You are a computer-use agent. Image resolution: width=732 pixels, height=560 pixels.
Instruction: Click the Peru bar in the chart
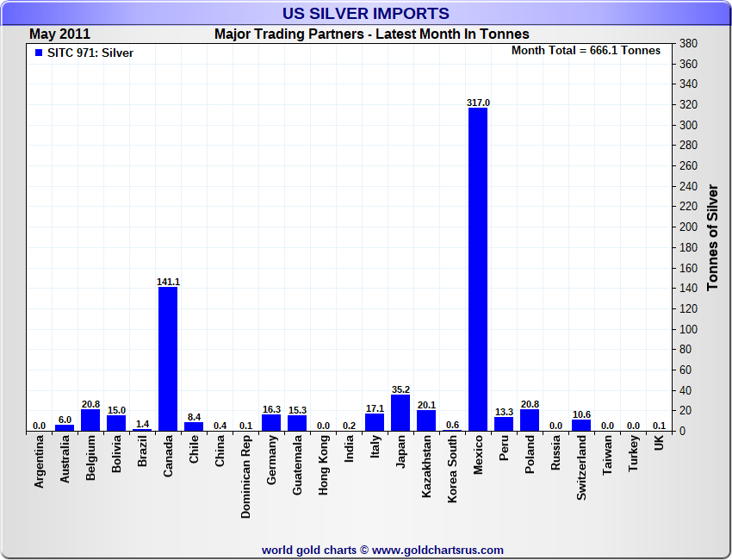(x=504, y=424)
